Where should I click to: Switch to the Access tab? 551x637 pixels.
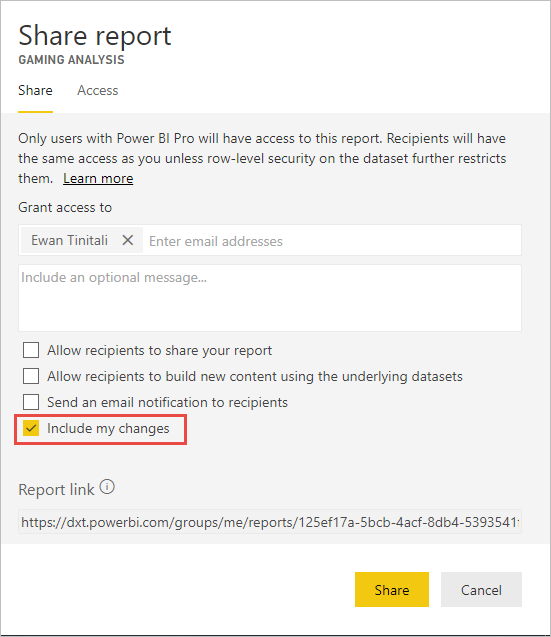pos(98,90)
